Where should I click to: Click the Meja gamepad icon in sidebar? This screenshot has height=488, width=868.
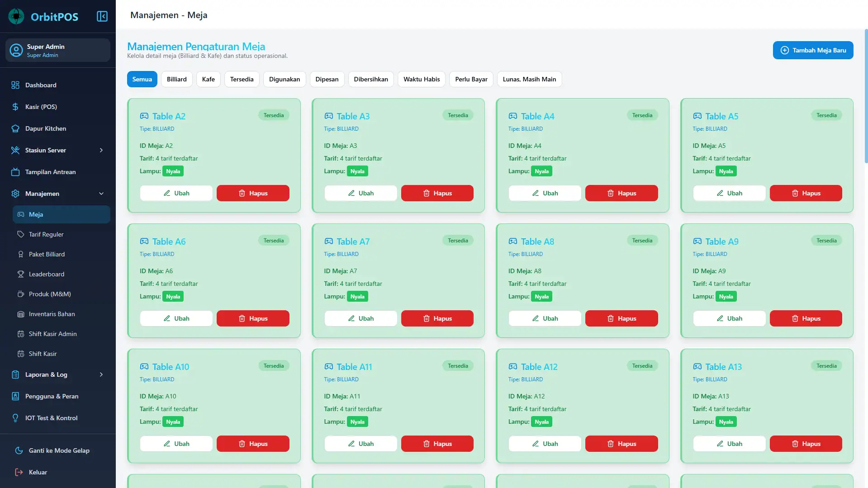click(21, 214)
